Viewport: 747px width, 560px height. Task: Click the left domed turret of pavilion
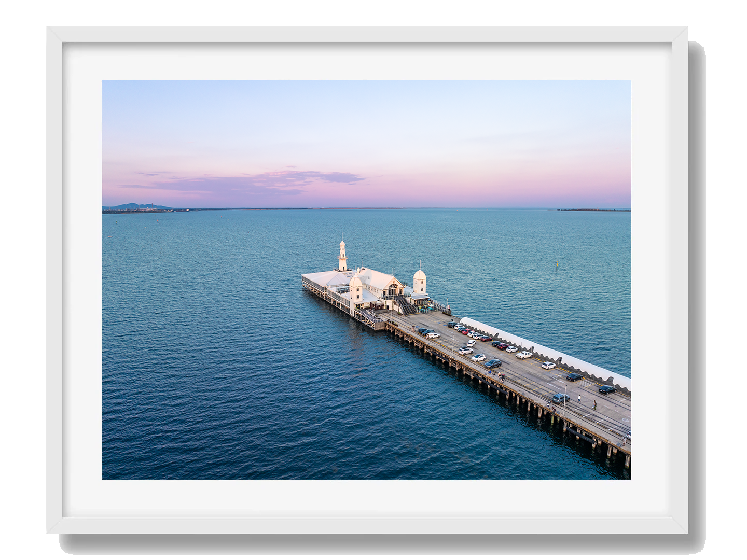(356, 289)
